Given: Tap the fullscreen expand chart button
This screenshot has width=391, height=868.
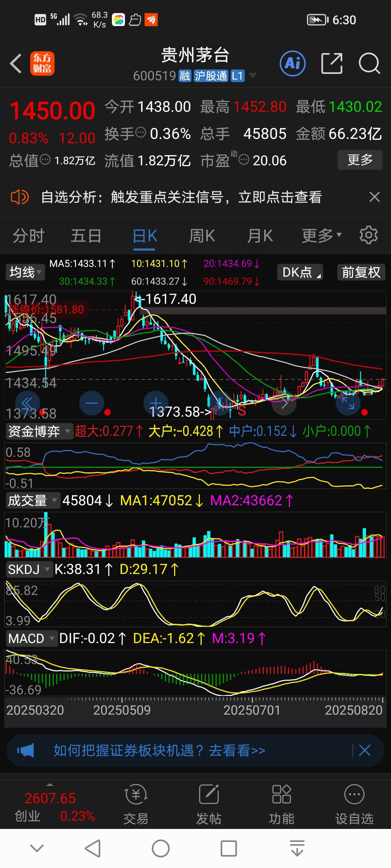Looking at the screenshot, I should point(348,403).
